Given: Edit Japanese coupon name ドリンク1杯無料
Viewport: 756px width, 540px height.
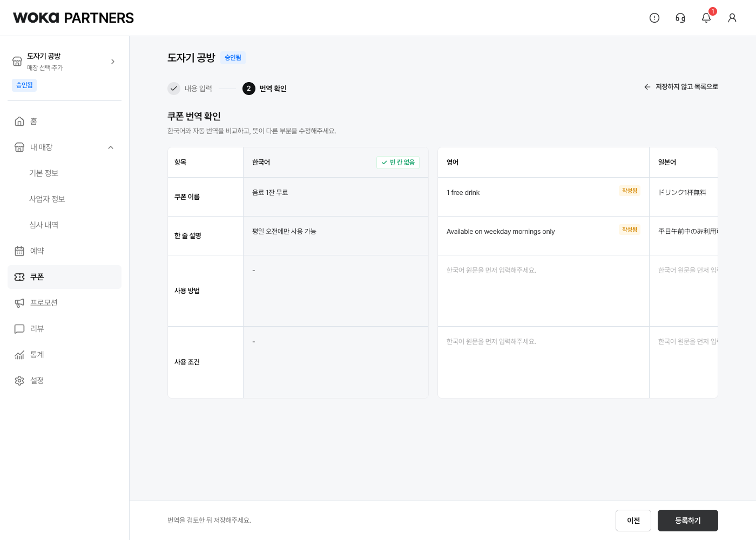Looking at the screenshot, I should [x=684, y=197].
